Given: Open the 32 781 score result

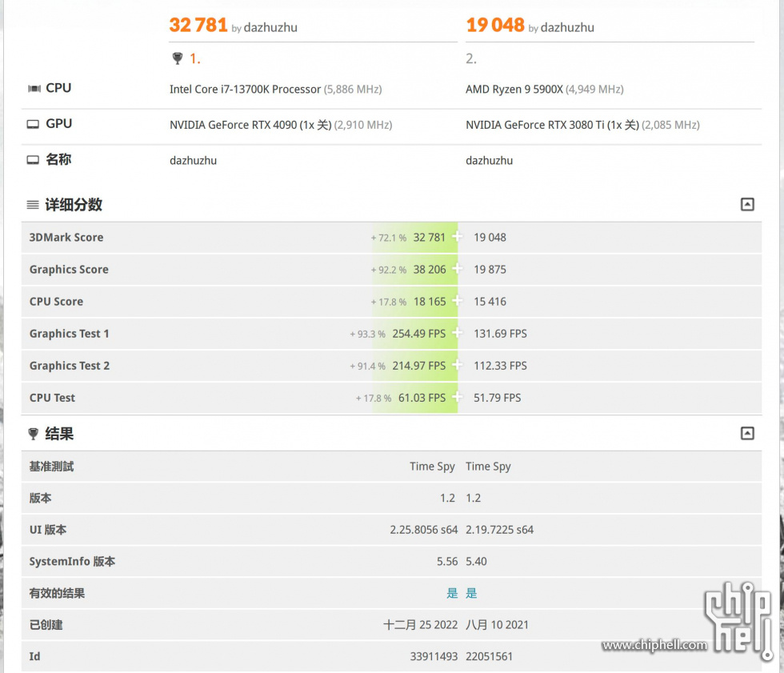Looking at the screenshot, I should click(198, 25).
